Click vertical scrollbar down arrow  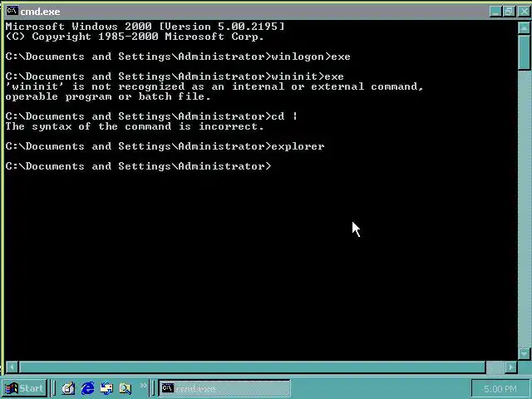point(525,353)
